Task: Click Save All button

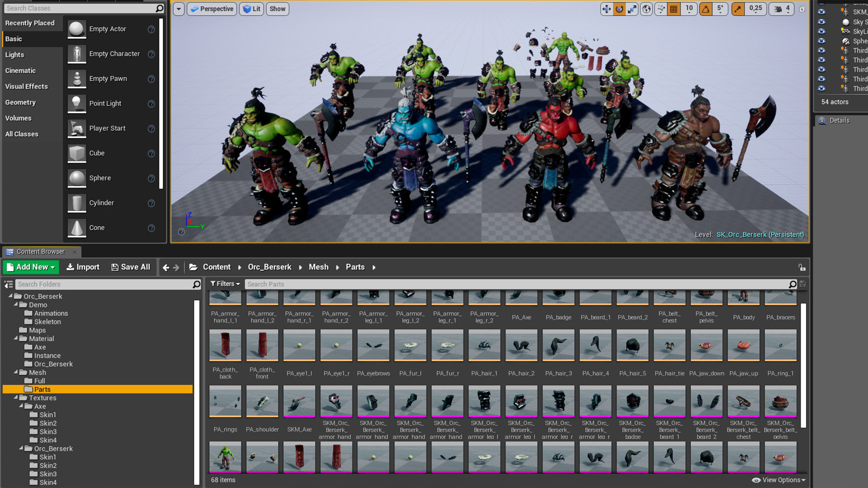Action: pyautogui.click(x=131, y=267)
